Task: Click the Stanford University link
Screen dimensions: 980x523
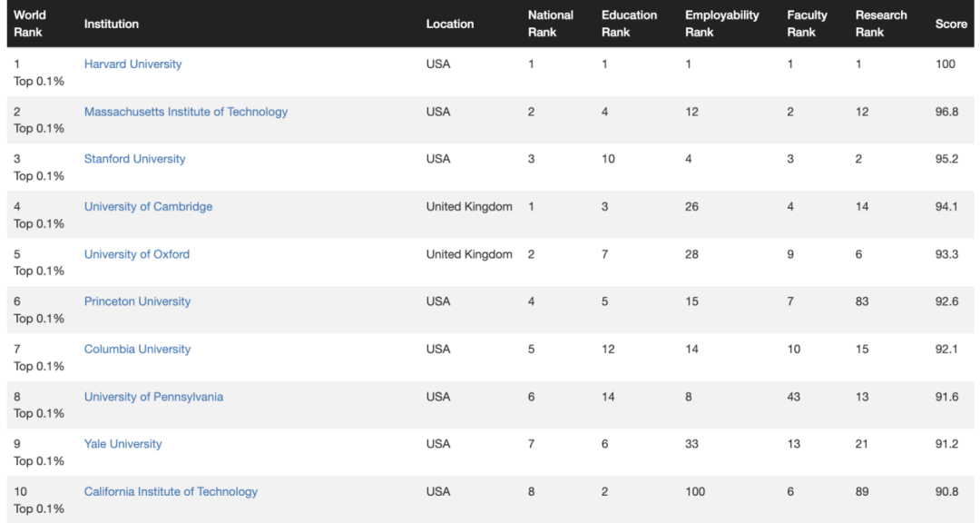Action: point(134,159)
